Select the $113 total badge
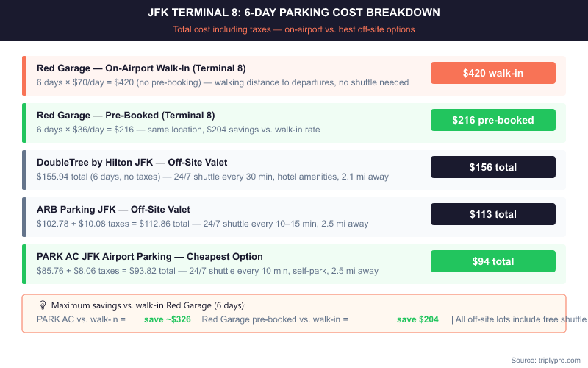 click(492, 214)
